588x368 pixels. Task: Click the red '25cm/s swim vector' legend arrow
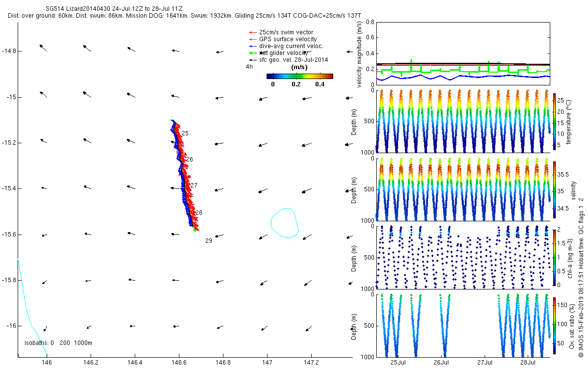point(252,32)
